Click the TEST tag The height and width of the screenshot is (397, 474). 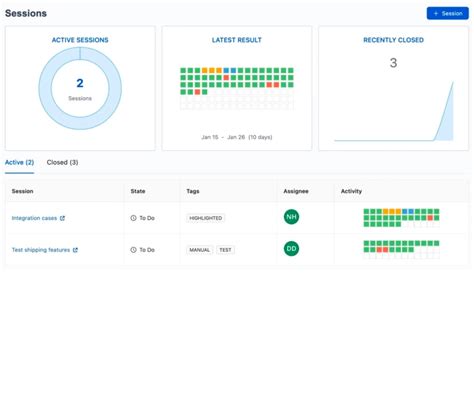click(x=225, y=250)
